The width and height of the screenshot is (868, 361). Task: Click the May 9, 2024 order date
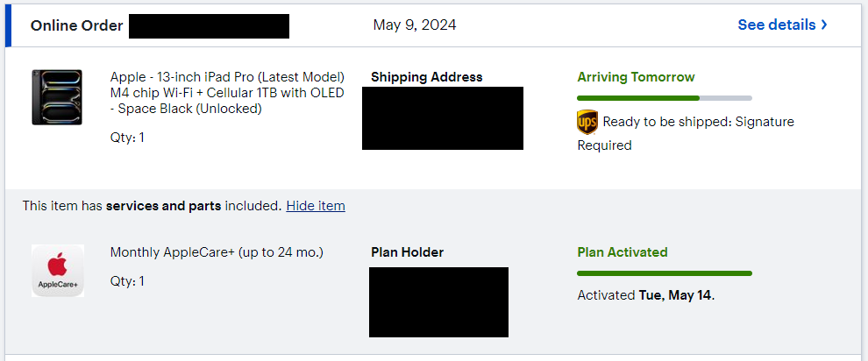point(414,25)
